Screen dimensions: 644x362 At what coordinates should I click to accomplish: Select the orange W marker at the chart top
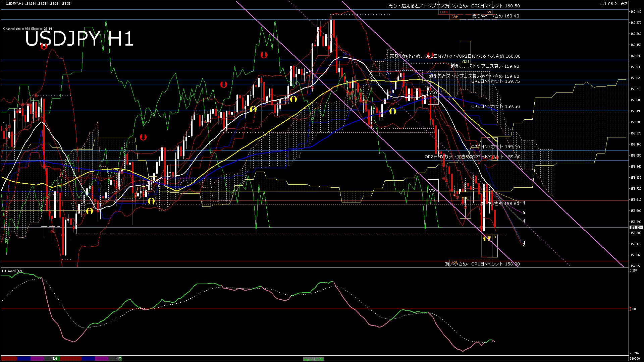coord(489,12)
